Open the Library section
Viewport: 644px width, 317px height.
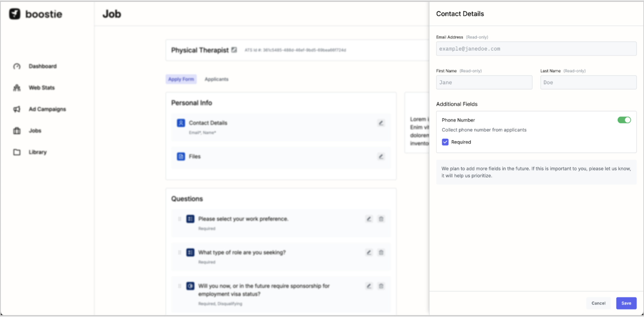pyautogui.click(x=37, y=152)
